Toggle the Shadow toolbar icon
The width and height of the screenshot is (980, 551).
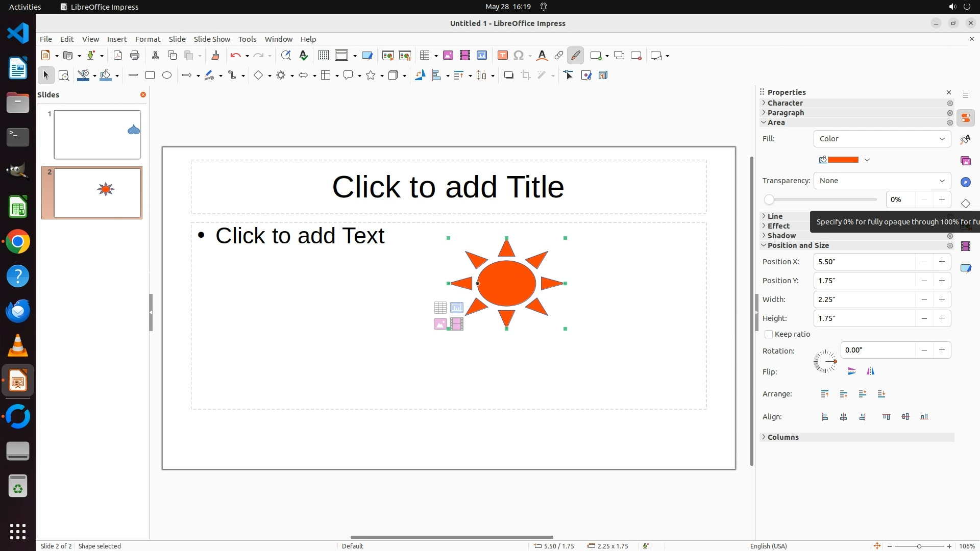(x=508, y=76)
